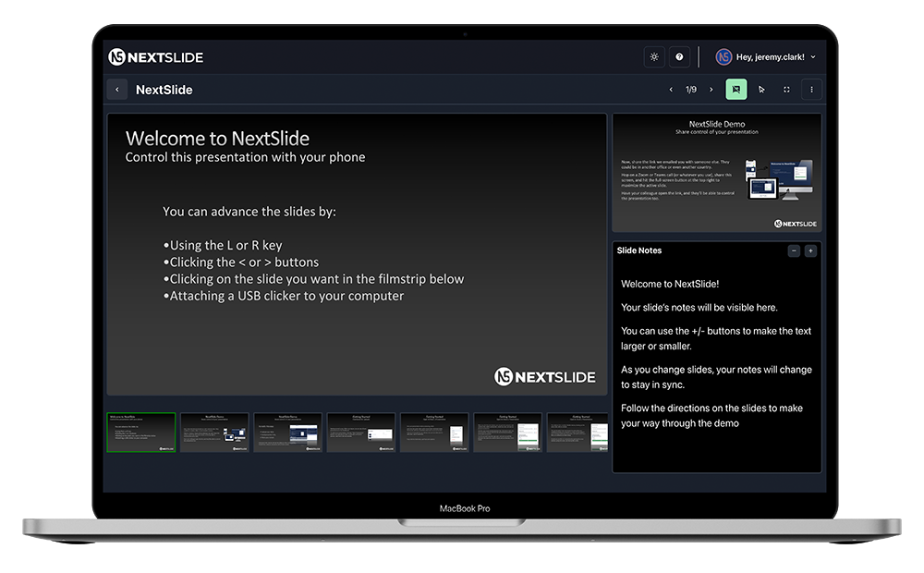Select the third filmstrip slide thumbnail
The width and height of the screenshot is (924, 573).
point(287,433)
